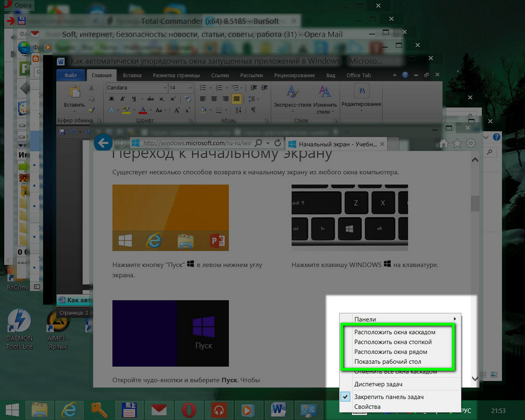
Task: Open the "Редактирование" group in Word
Action: [x=361, y=97]
